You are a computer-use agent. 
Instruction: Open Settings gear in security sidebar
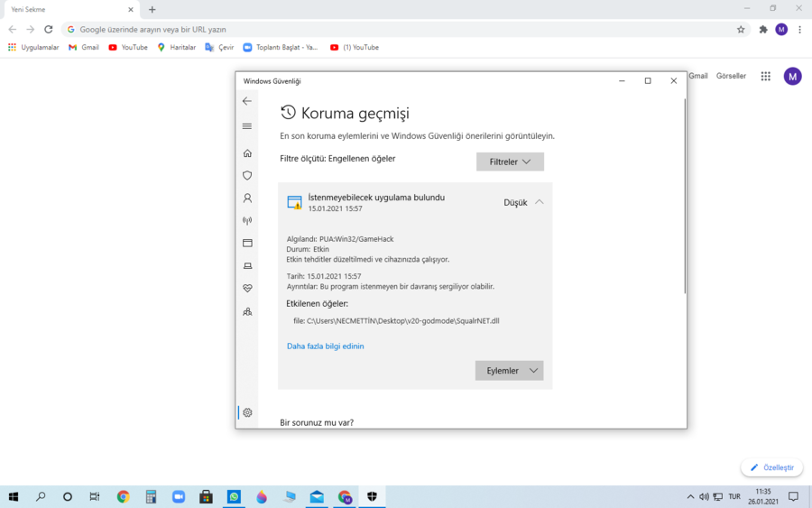247,412
